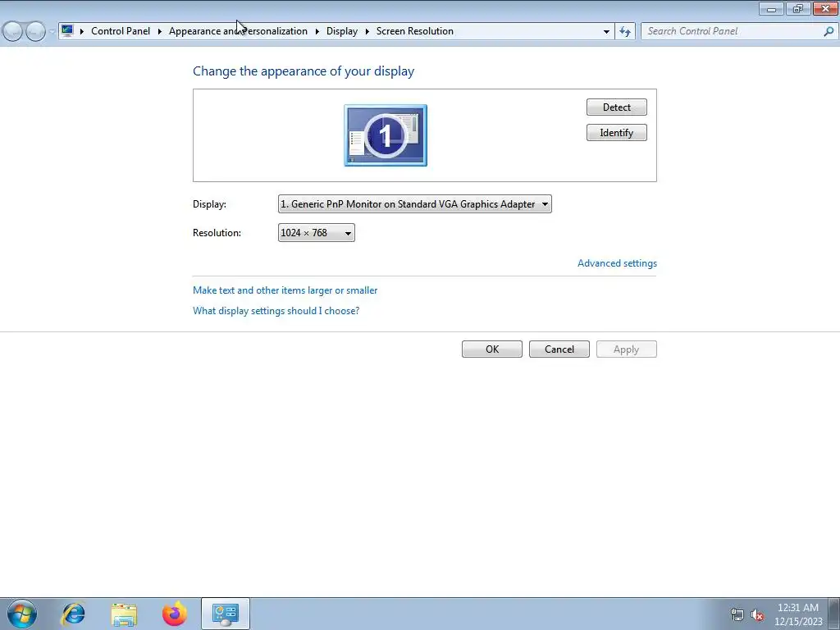Go to Display breadcrumb
The width and height of the screenshot is (840, 630).
coord(342,31)
